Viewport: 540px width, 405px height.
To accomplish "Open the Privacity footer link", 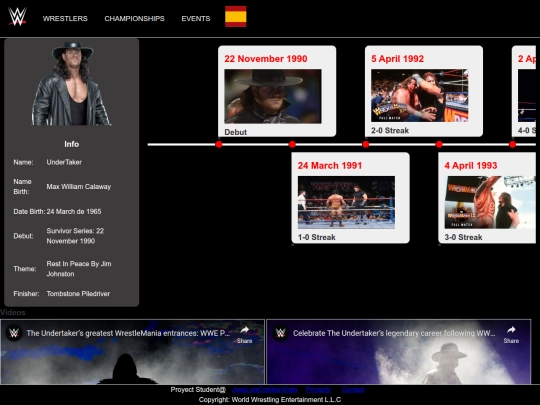I will click(x=318, y=390).
